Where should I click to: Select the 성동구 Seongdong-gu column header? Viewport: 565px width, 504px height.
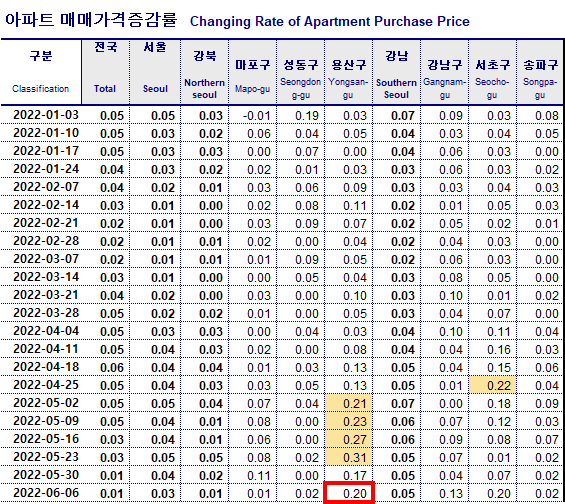click(x=301, y=72)
